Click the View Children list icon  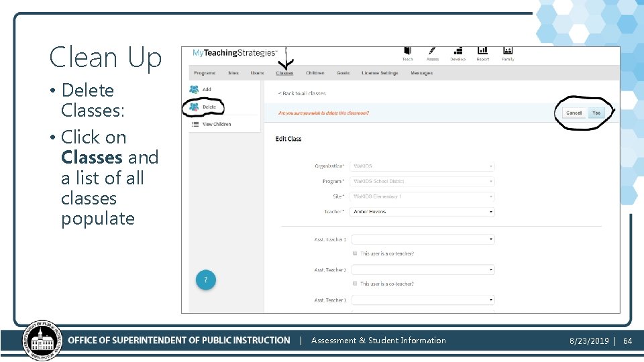point(195,124)
